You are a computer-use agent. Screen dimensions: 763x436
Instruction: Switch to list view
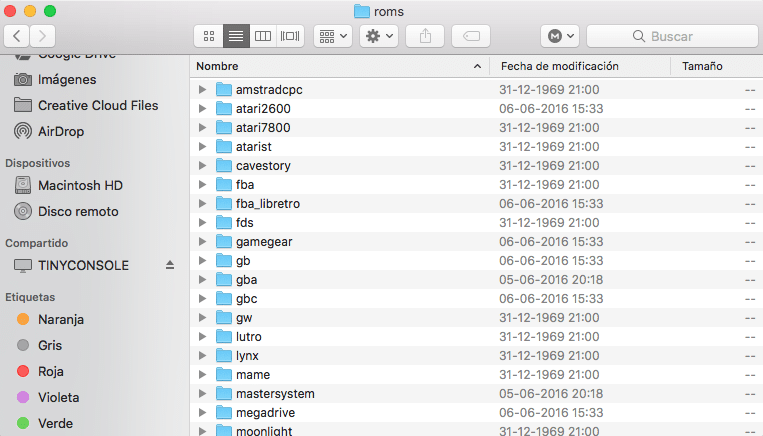pos(236,36)
